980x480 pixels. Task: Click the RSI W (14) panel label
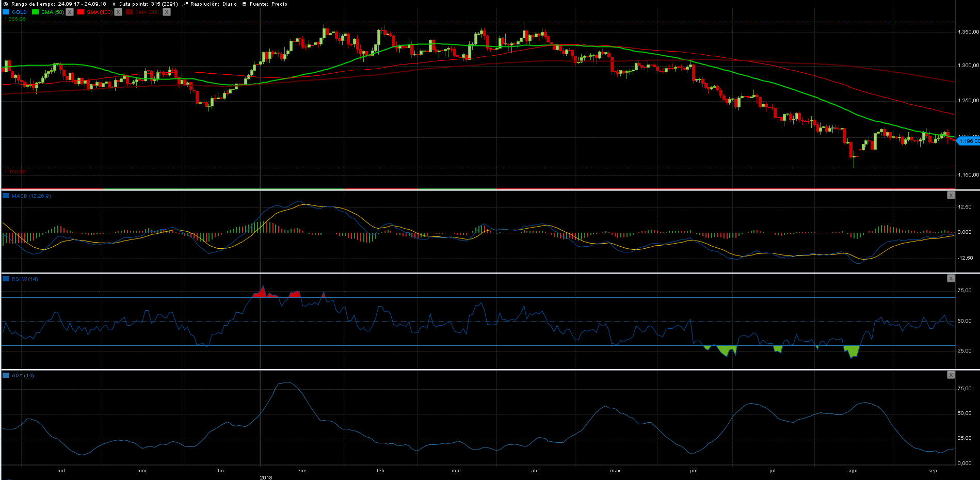click(x=25, y=279)
